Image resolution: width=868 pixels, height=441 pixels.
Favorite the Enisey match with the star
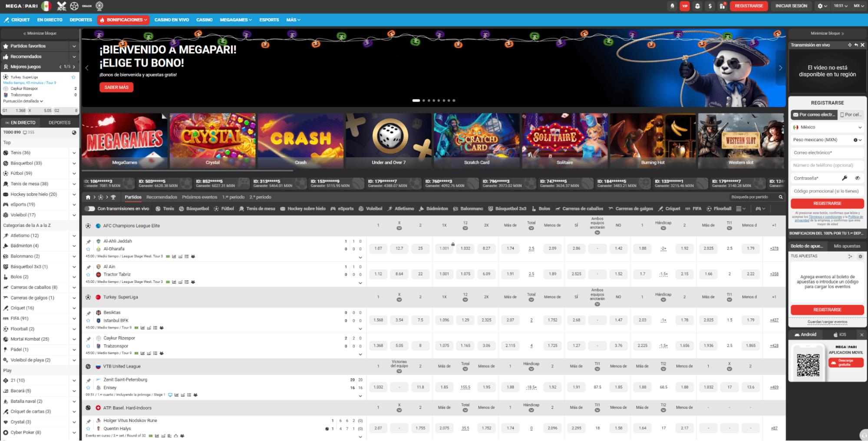89,388
